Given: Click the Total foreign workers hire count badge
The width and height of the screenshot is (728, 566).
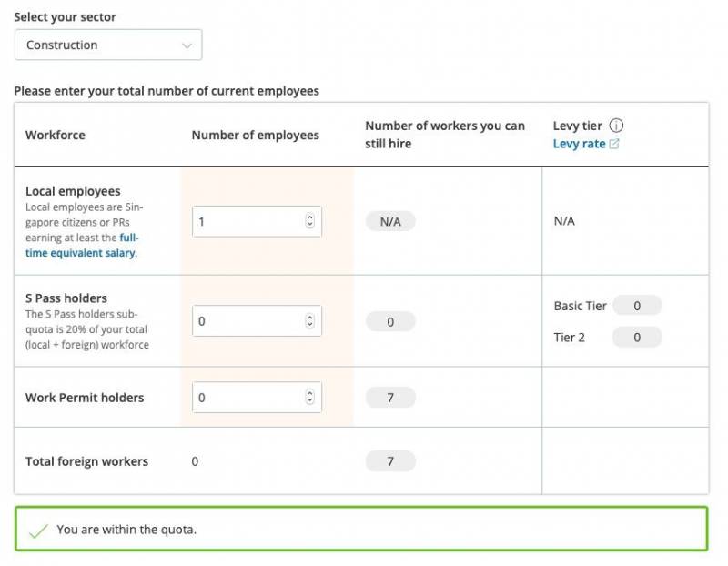Looking at the screenshot, I should pyautogui.click(x=390, y=461).
